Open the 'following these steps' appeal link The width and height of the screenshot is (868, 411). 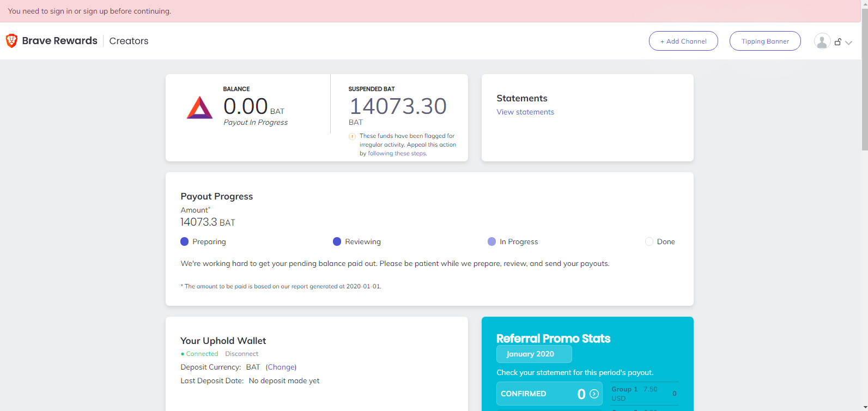pos(397,154)
